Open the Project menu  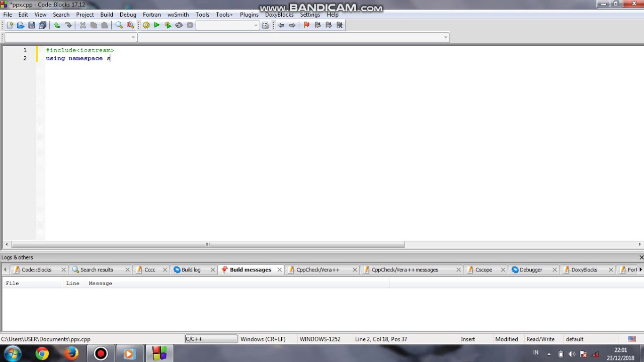85,15
